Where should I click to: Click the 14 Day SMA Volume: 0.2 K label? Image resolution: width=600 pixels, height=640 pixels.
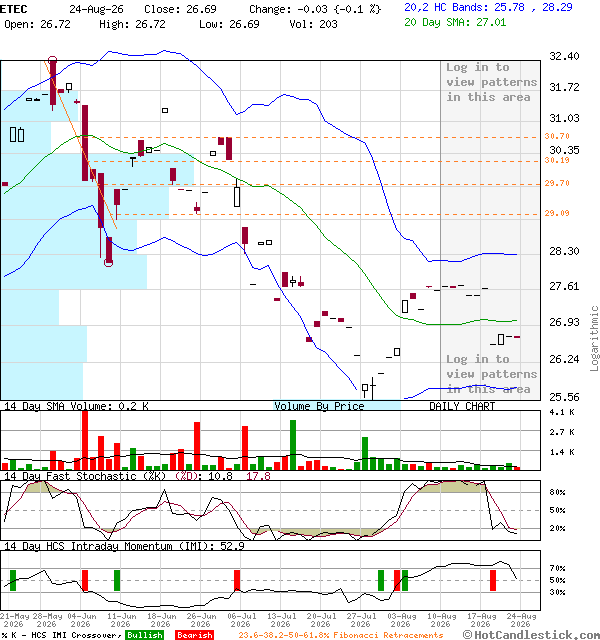click(x=76, y=406)
